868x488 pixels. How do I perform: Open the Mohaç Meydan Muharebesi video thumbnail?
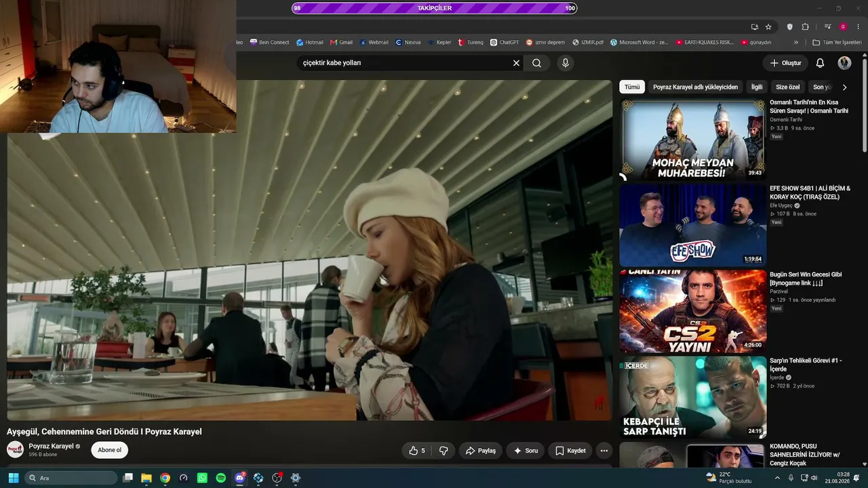tap(693, 140)
